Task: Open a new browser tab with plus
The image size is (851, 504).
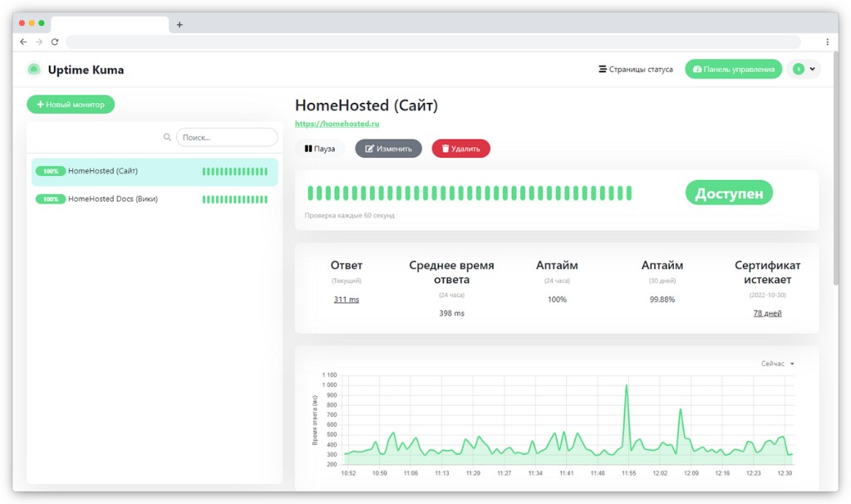Action: point(180,24)
